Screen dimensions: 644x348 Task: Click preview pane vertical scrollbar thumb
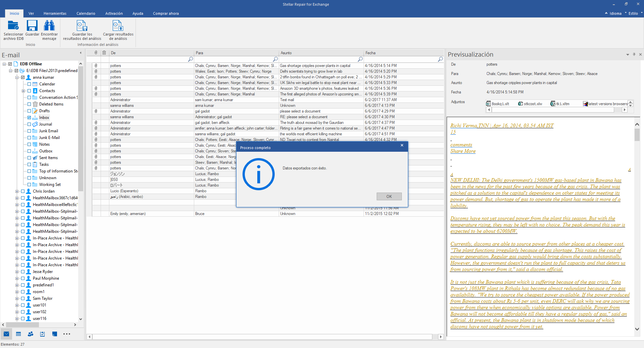tap(637, 135)
